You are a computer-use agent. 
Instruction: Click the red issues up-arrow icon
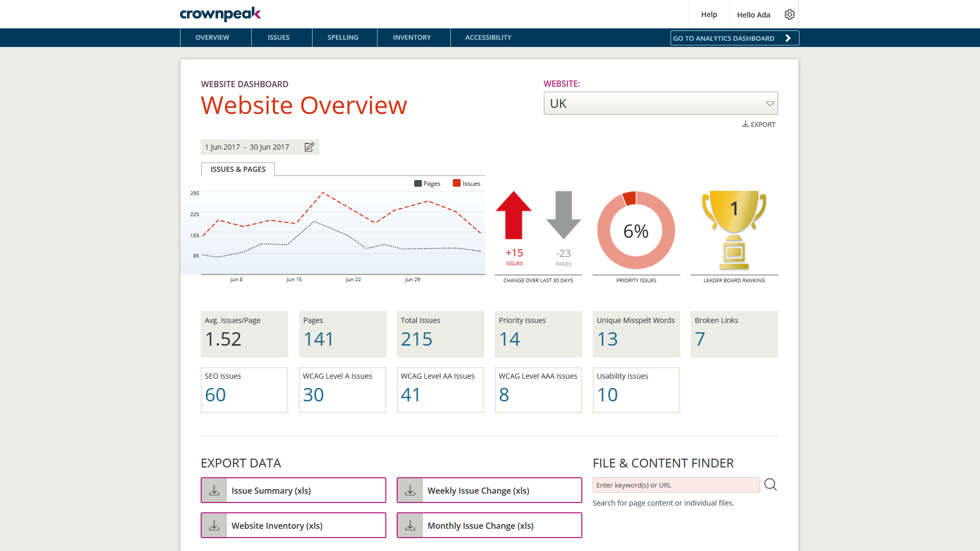tap(513, 216)
